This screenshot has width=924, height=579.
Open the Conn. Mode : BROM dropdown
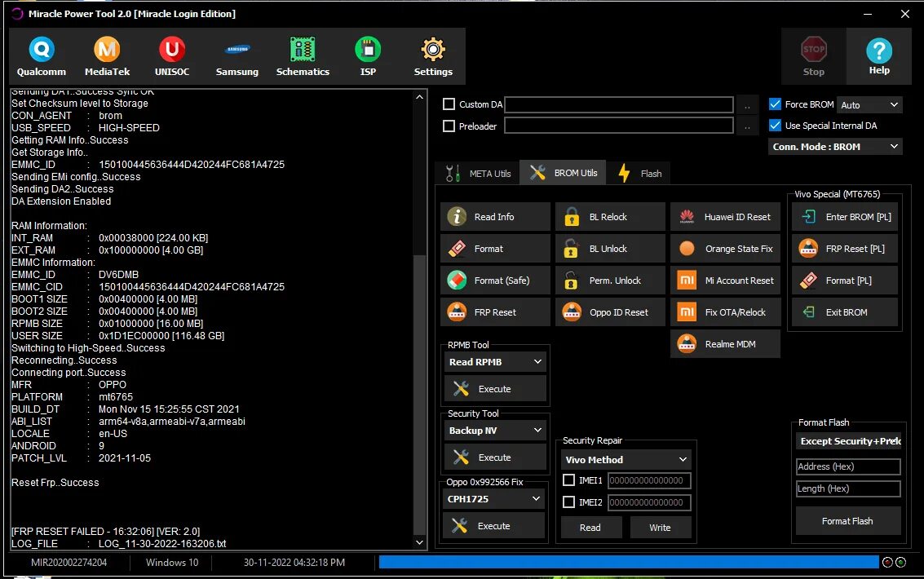(835, 147)
